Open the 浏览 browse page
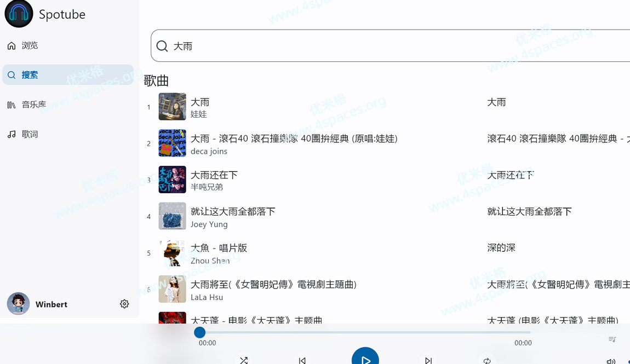 pos(30,45)
